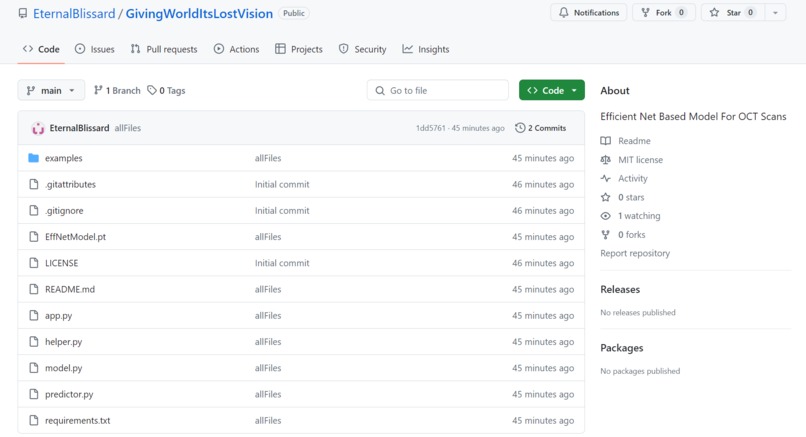Viewport: 806px width, 437px height.
Task: Click the file icon beside LICENSE
Action: tap(34, 263)
